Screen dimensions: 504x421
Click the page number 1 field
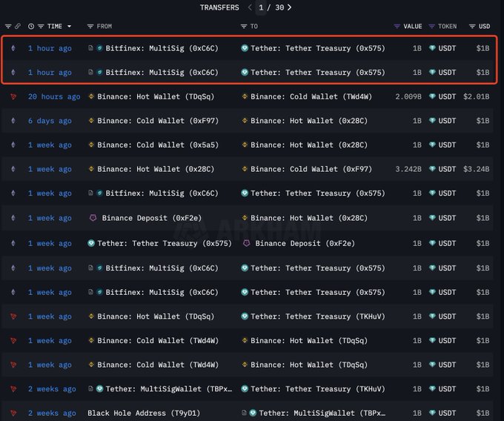click(x=261, y=7)
